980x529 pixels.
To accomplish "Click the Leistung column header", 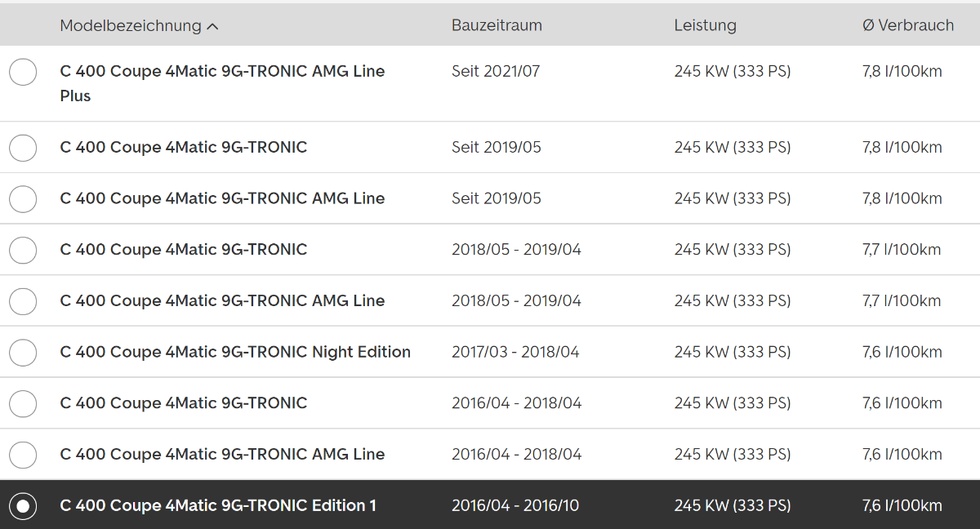I will (x=705, y=25).
